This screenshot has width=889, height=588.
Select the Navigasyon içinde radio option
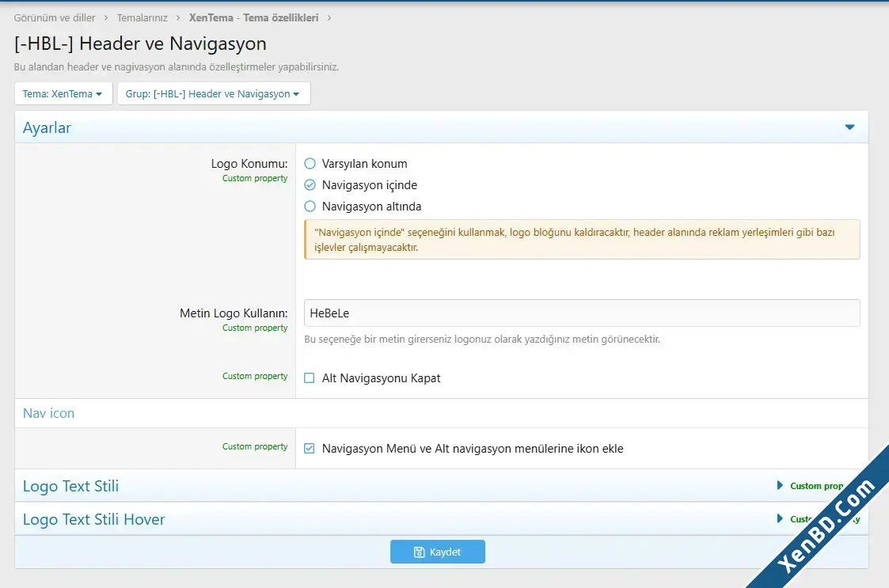click(310, 185)
